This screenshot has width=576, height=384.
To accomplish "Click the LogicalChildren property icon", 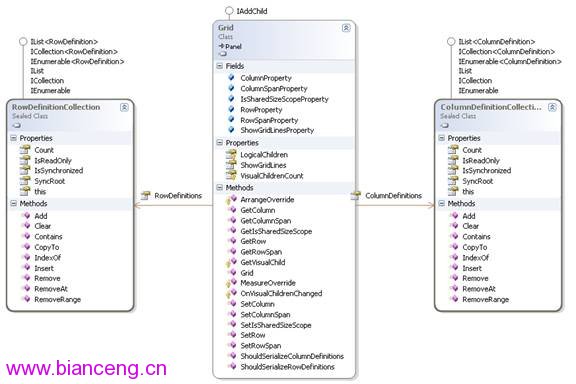I will coord(231,154).
